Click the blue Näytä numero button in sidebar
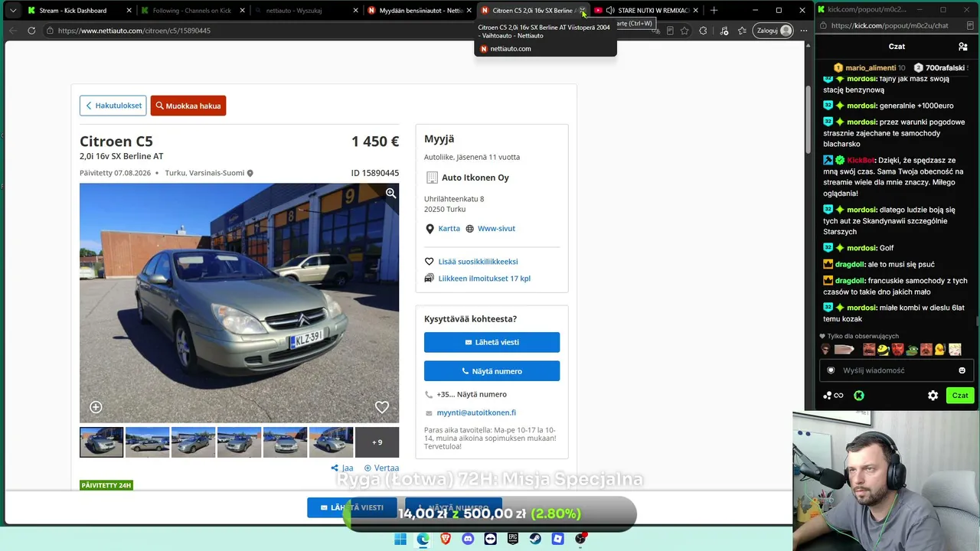Viewport: 980px width, 551px height. click(x=492, y=371)
